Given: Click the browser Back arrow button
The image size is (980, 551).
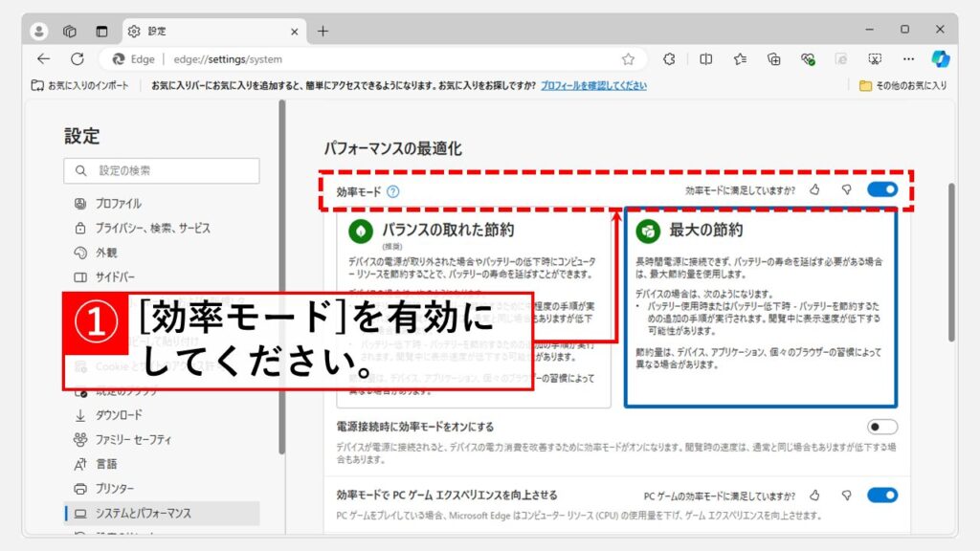Looking at the screenshot, I should [x=43, y=58].
